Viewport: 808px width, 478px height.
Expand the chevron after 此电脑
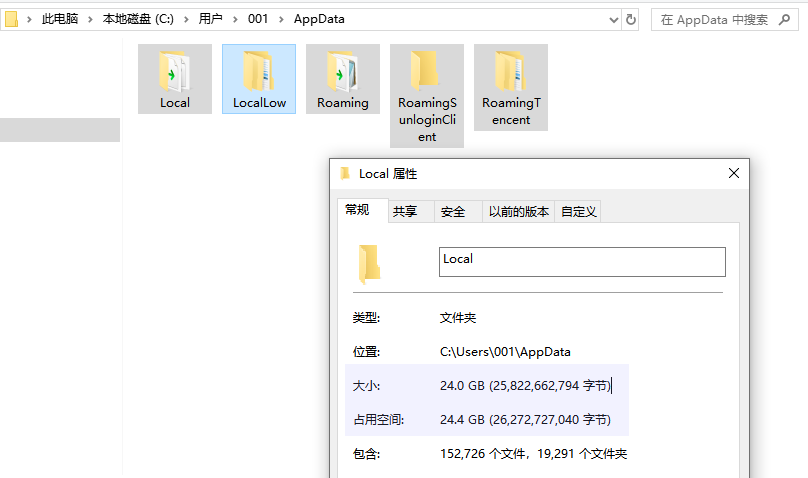[x=90, y=20]
